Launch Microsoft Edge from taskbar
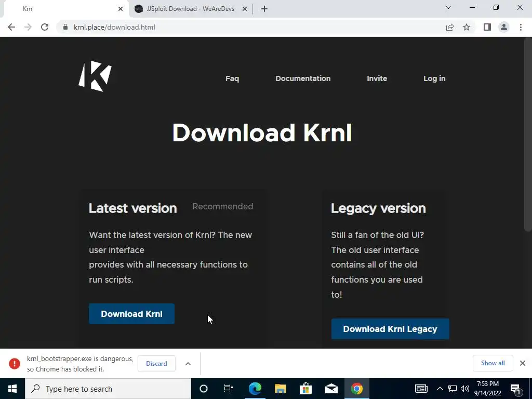532x399 pixels. (x=255, y=389)
